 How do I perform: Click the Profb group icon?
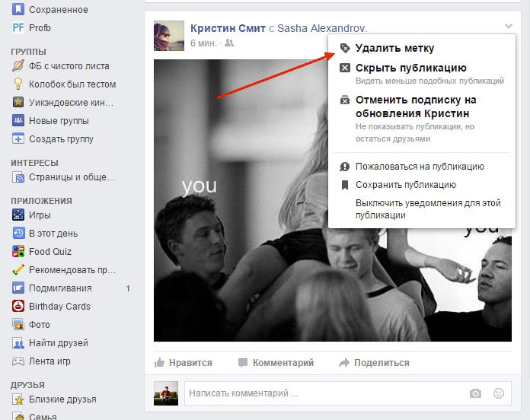tap(18, 28)
